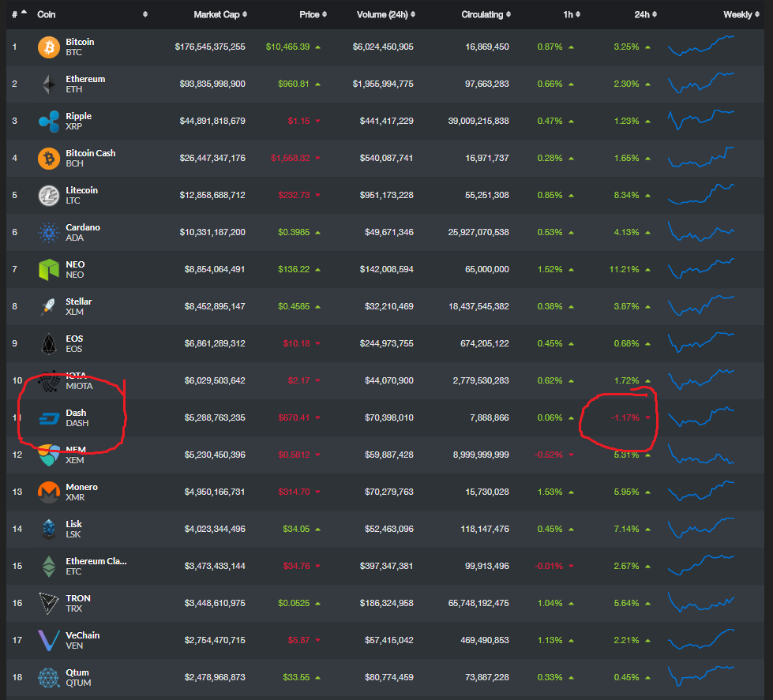Click the Cardano logo icon
This screenshot has height=700, width=773.
49,233
